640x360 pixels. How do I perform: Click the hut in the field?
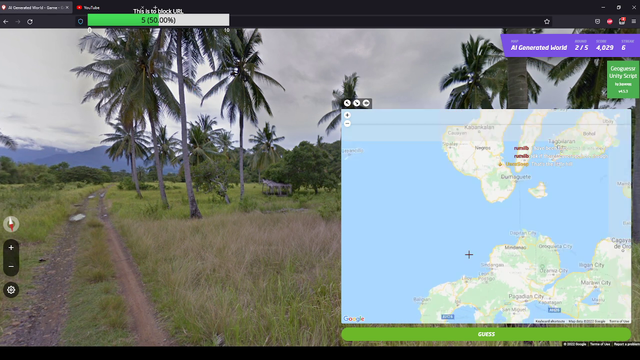(277, 187)
